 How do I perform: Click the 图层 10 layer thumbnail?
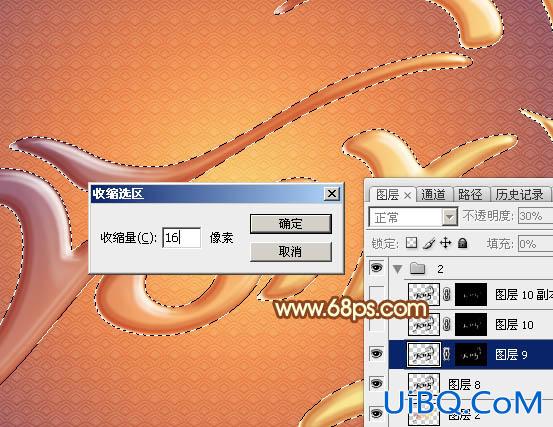(424, 324)
